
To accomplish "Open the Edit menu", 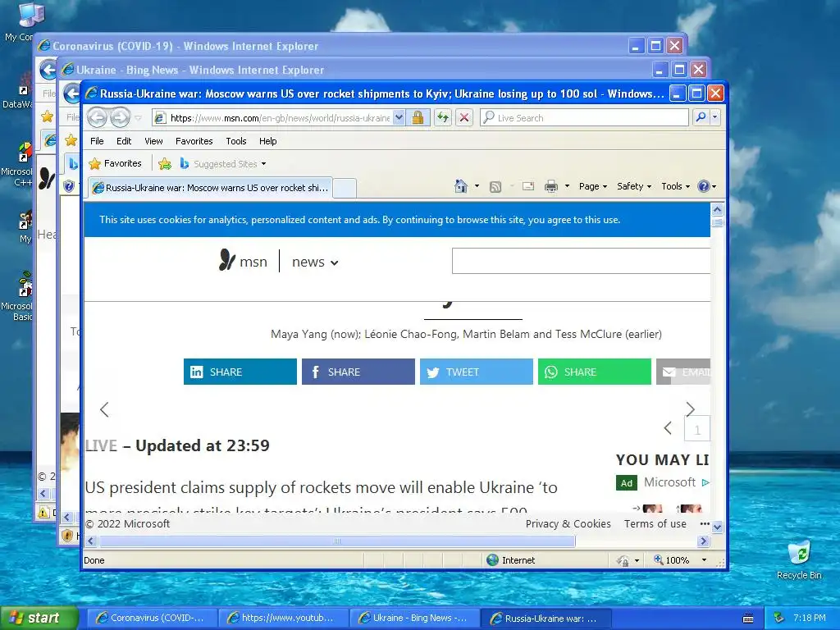I will tap(124, 141).
